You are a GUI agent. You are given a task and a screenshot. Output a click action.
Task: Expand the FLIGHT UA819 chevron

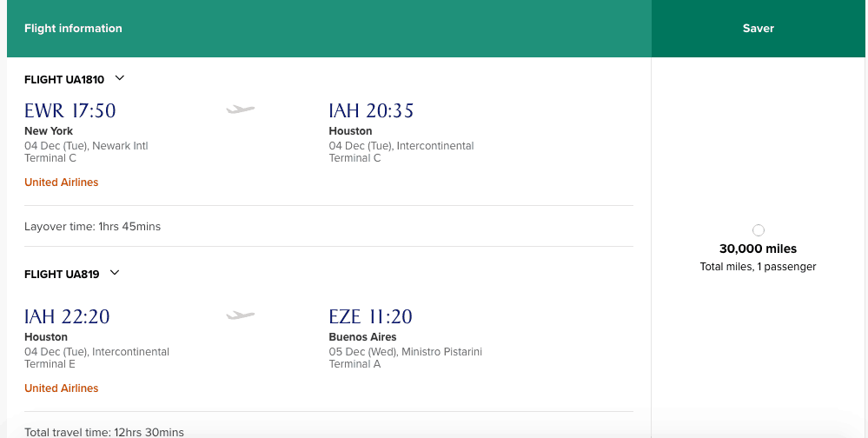point(115,273)
